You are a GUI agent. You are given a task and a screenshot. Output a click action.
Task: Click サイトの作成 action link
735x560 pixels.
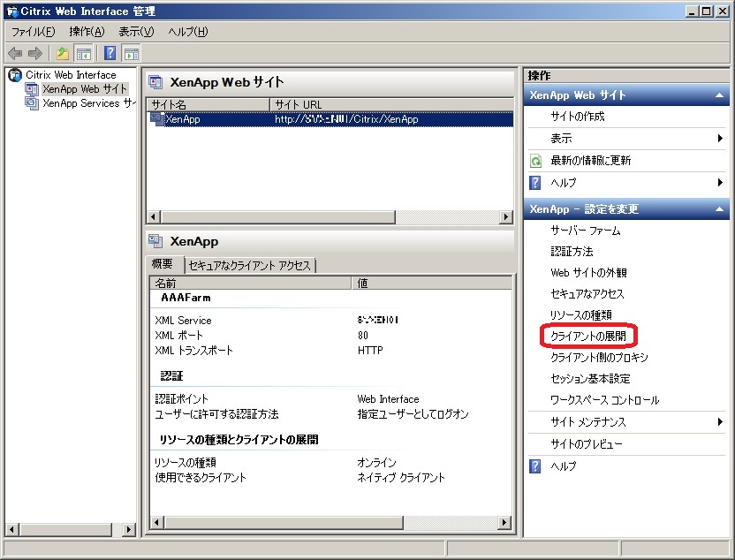578,117
